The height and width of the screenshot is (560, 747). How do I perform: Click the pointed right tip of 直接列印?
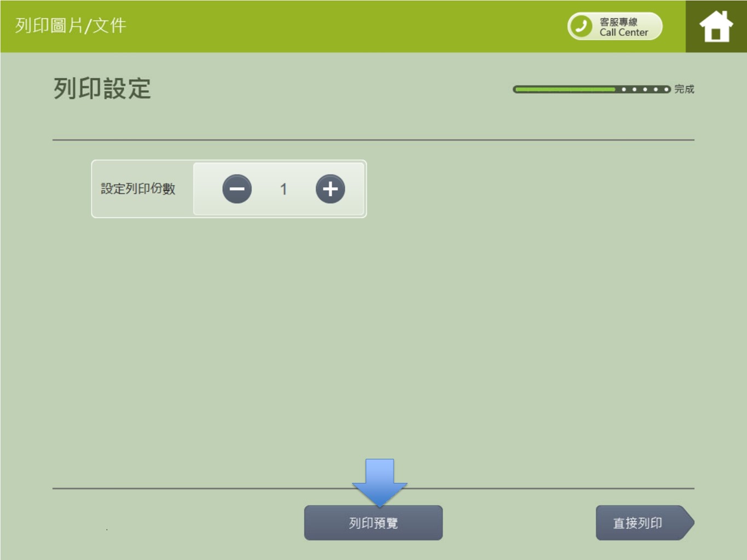[x=688, y=523]
